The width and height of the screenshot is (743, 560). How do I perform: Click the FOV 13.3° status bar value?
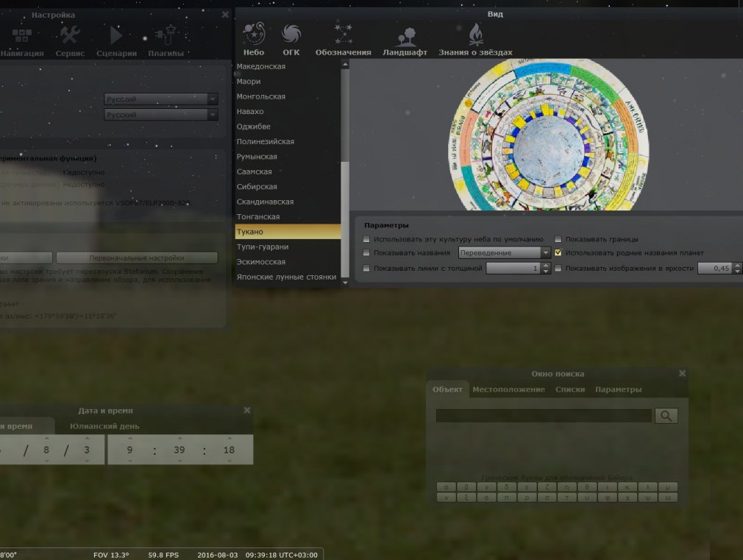pos(111,555)
